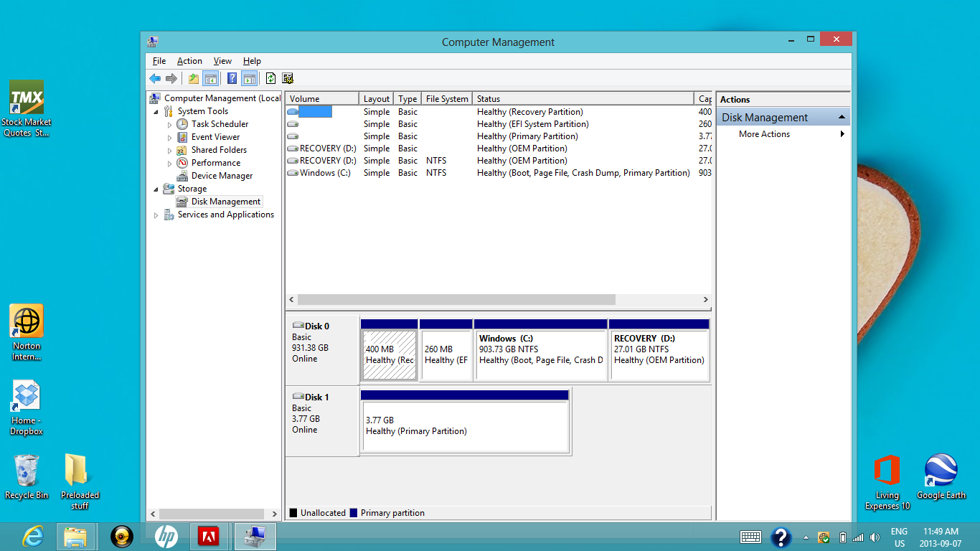Expand the Event Viewer node

click(170, 138)
